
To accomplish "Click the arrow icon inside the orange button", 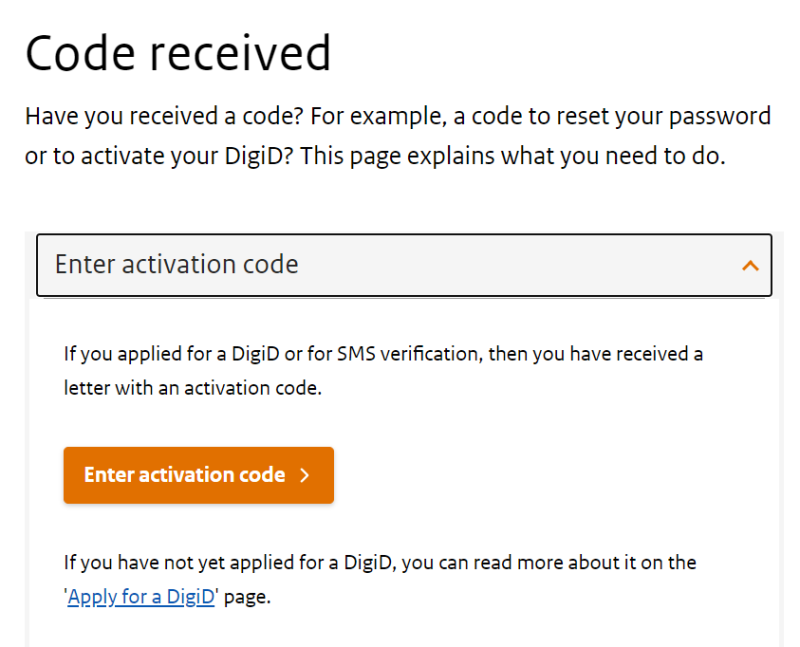I will tap(305, 475).
